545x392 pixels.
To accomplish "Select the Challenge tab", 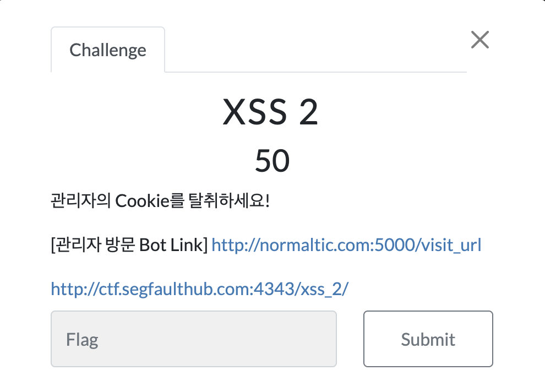I will point(108,50).
